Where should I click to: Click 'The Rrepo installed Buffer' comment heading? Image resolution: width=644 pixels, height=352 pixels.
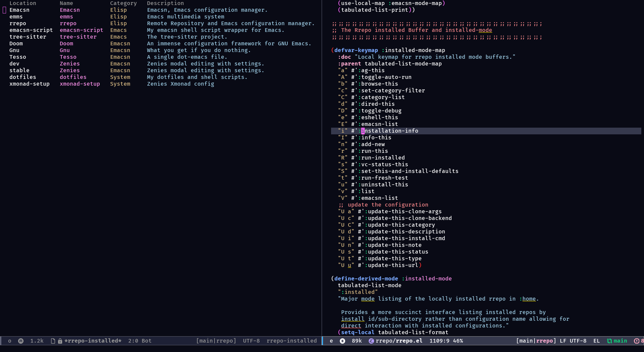385,30
